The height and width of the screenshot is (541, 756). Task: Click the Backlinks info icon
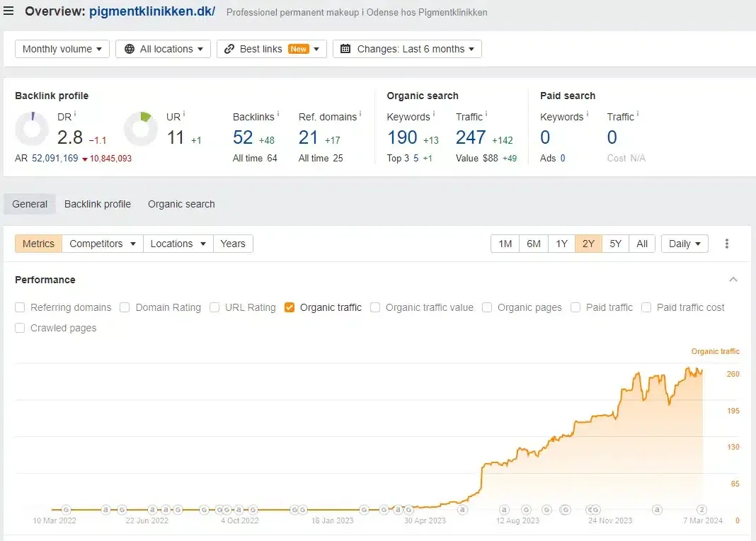click(x=278, y=114)
